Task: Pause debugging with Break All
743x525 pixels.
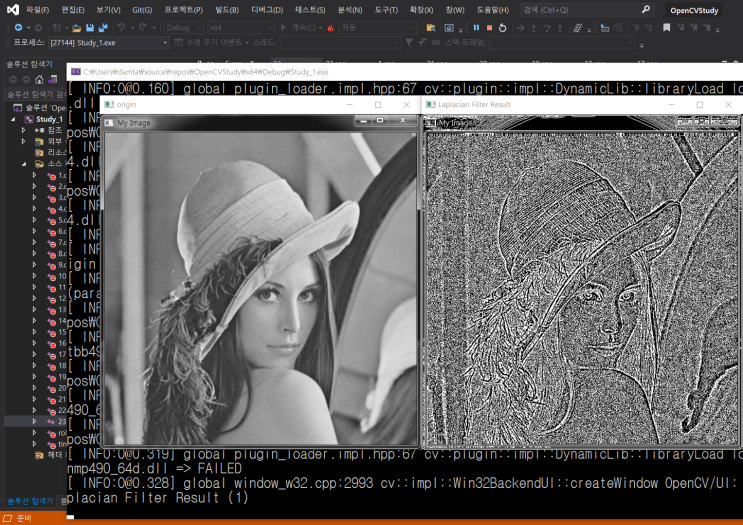Action: (x=476, y=28)
